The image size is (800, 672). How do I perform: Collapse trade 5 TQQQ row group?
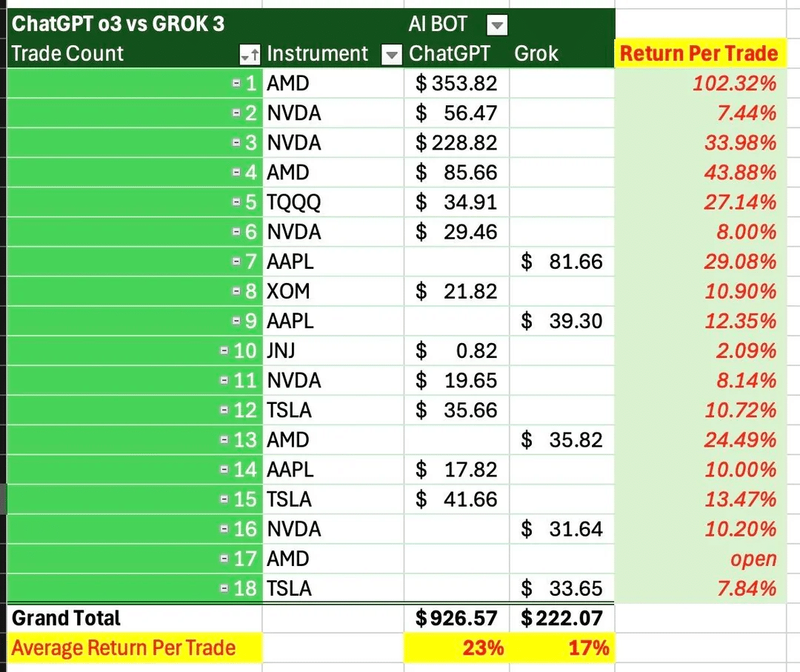[236, 202]
